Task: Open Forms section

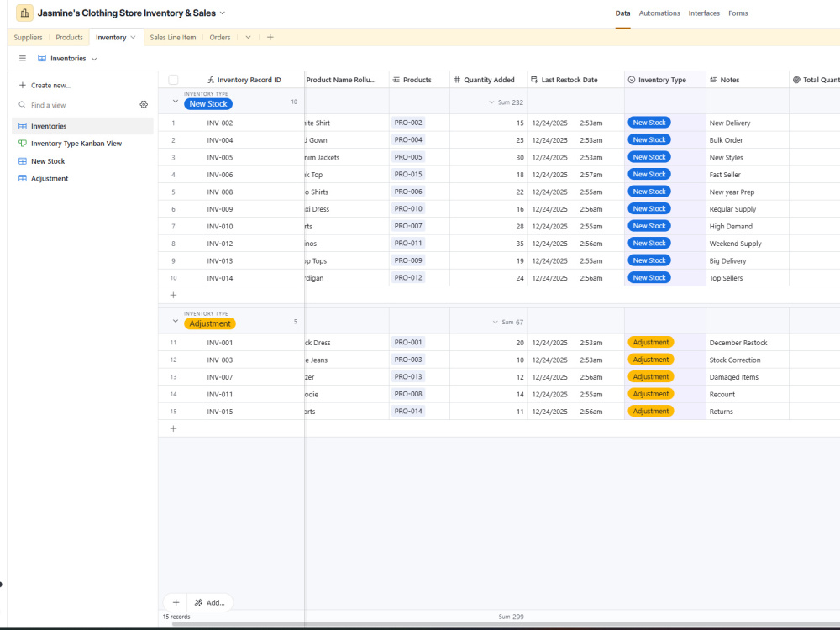Action: pos(738,13)
